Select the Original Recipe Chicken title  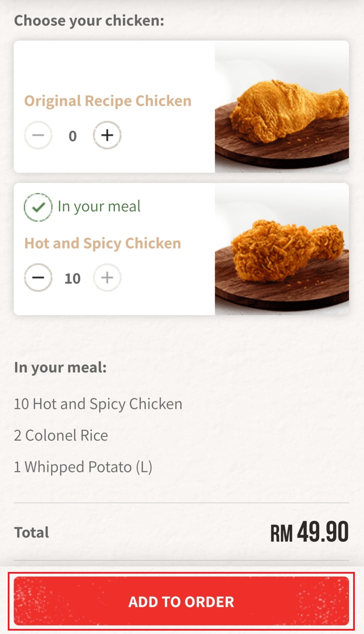click(x=108, y=101)
